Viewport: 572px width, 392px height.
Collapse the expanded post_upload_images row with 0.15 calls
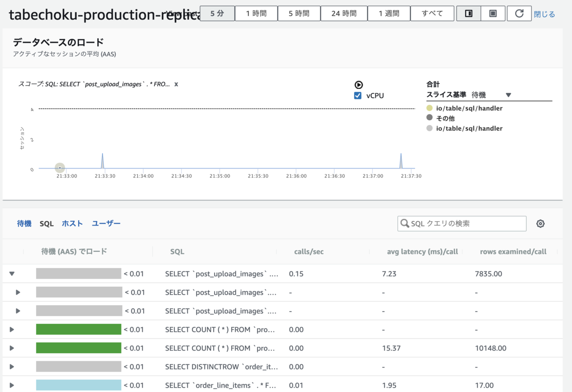click(x=12, y=274)
